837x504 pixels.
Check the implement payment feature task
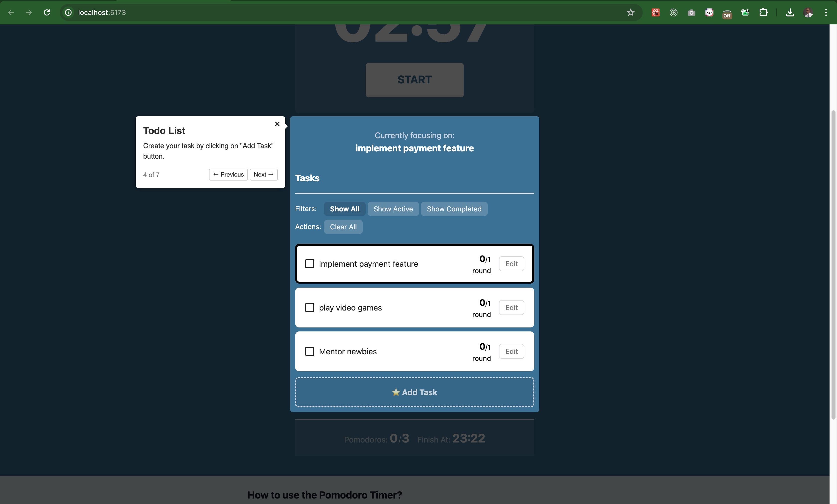coord(309,264)
